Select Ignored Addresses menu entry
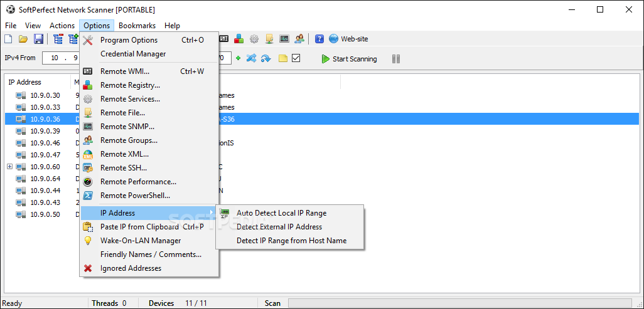This screenshot has width=644, height=309. pos(149,268)
